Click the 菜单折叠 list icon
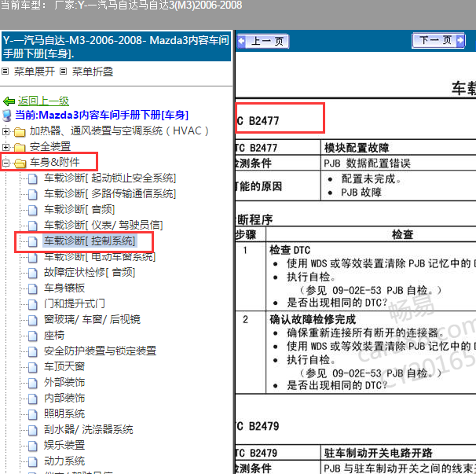 point(63,72)
